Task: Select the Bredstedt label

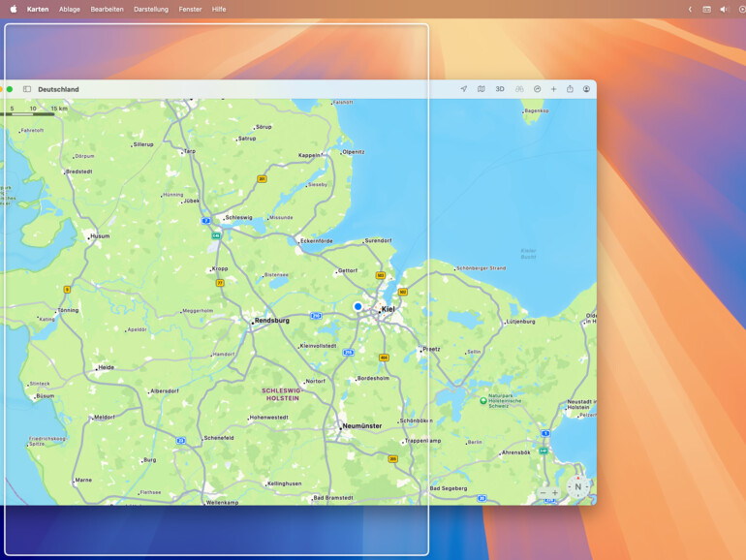Action: coord(79,171)
